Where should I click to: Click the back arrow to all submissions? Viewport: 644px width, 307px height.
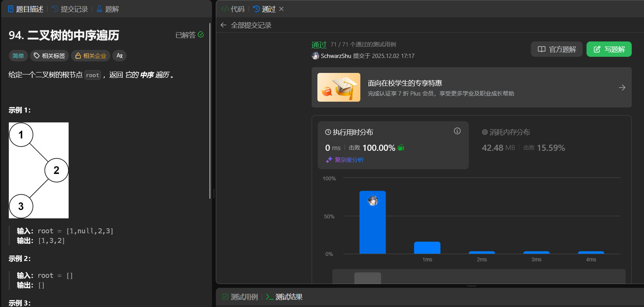point(223,25)
